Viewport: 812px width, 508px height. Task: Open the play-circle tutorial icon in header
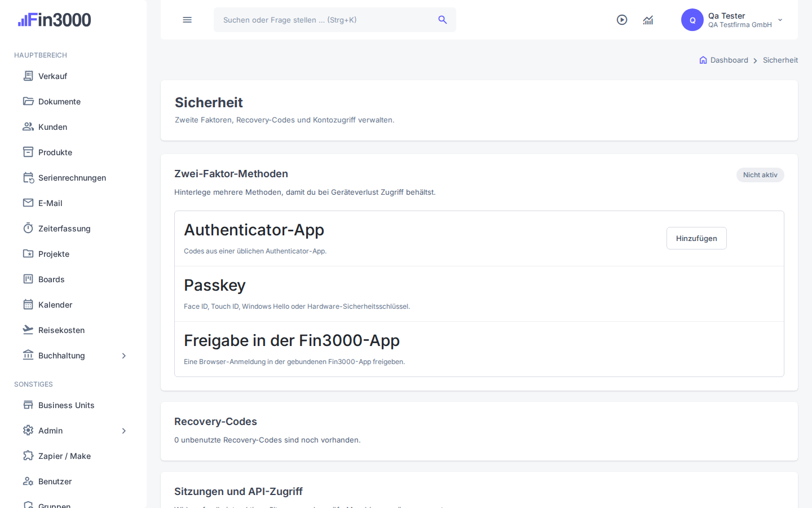(622, 20)
